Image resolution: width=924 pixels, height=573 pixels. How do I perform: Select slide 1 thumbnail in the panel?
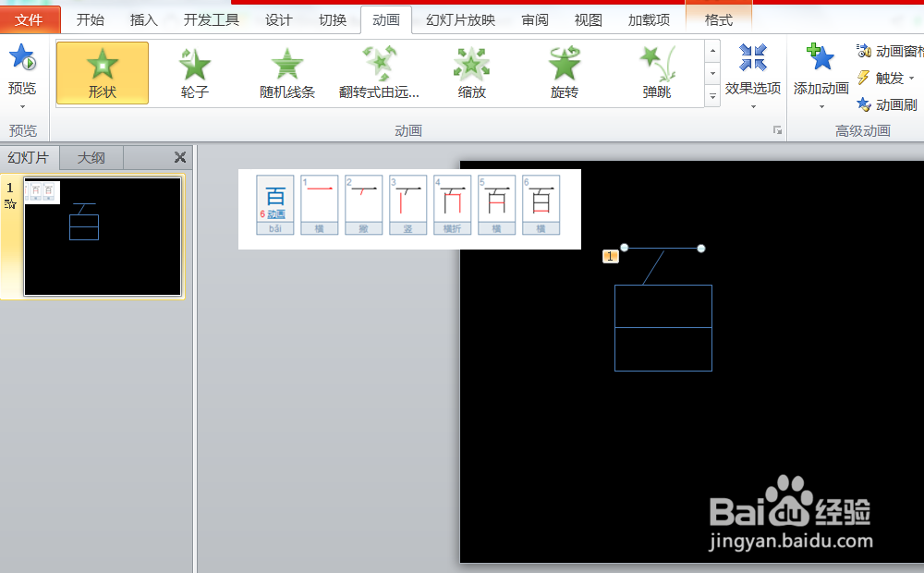(x=102, y=236)
